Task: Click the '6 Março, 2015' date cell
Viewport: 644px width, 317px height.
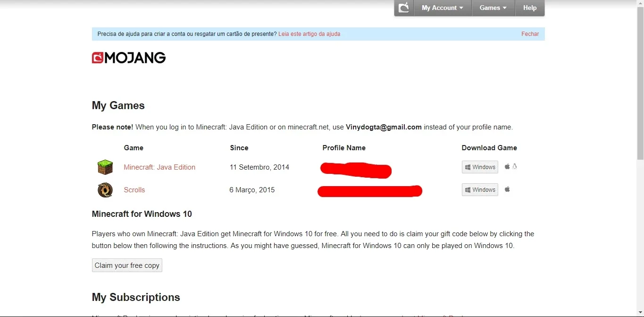Action: (x=252, y=190)
